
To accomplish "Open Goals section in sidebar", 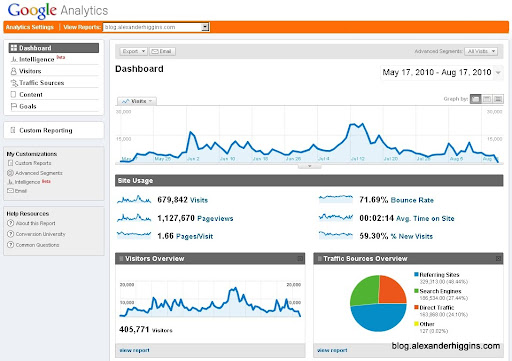I will [28, 106].
